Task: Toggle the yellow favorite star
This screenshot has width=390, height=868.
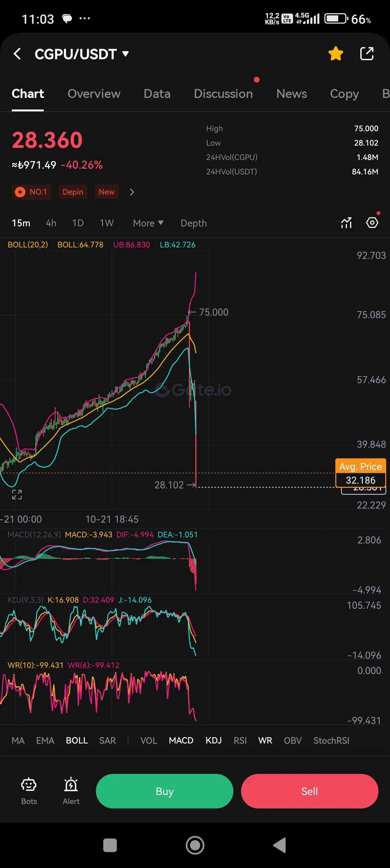Action: click(x=335, y=53)
